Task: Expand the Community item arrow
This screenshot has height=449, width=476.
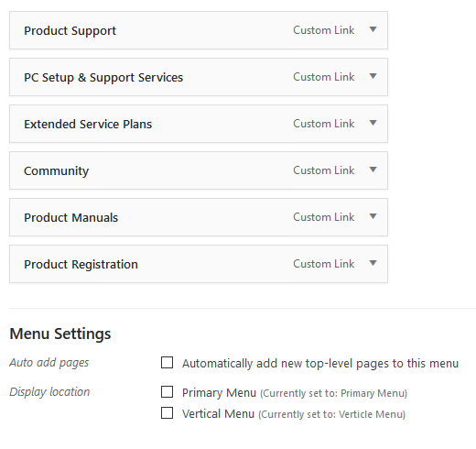Action: pyautogui.click(x=373, y=170)
